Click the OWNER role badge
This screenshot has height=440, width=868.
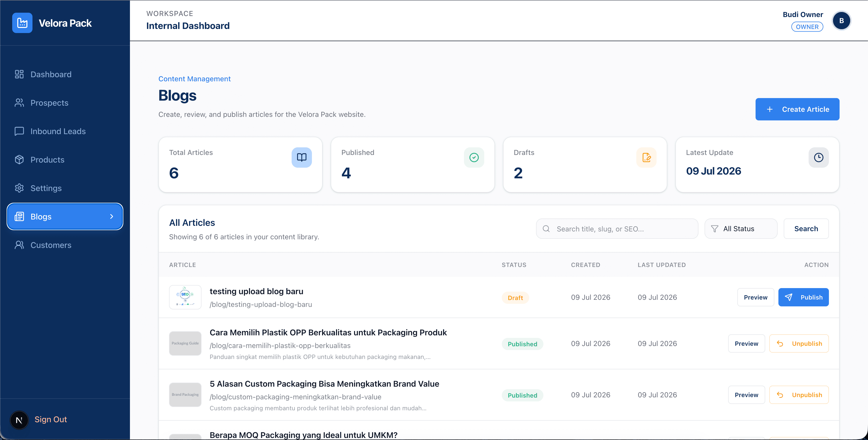coord(807,27)
